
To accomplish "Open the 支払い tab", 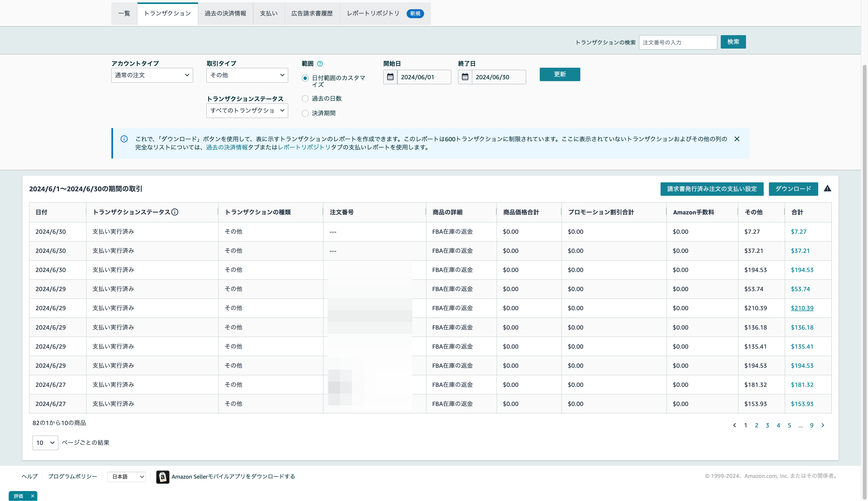I will [x=269, y=13].
